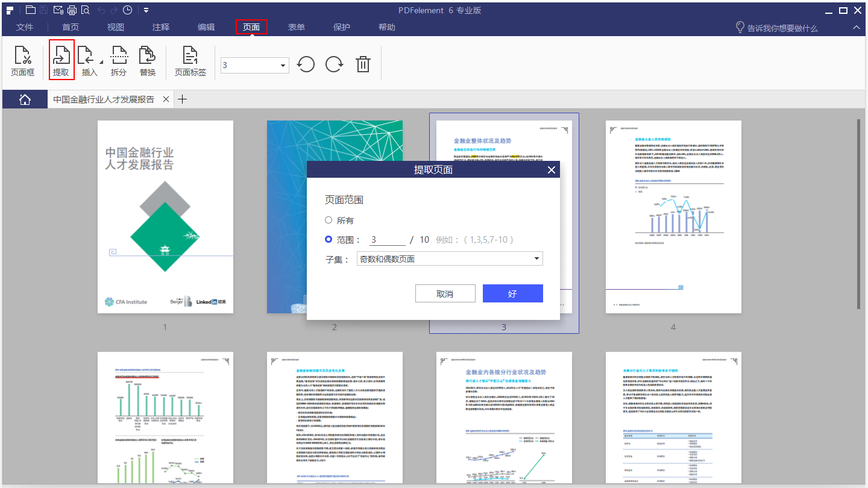Open print preview icon in title bar
The image size is (868, 488).
point(85,10)
